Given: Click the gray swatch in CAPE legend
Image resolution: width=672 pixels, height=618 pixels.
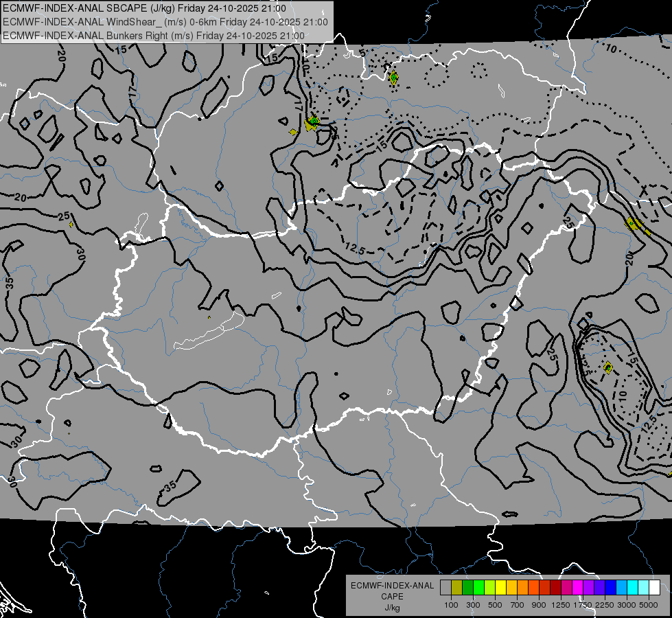Looking at the screenshot, I should tap(445, 588).
